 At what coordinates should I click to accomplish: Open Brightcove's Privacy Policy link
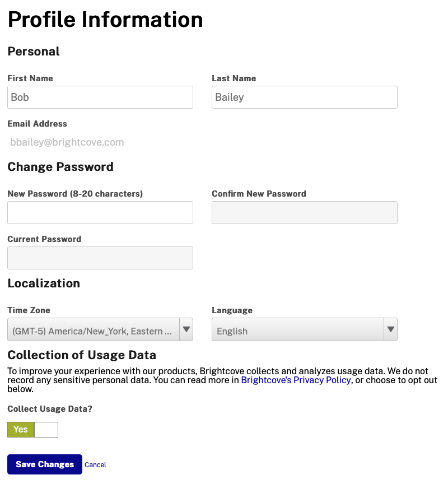click(296, 380)
